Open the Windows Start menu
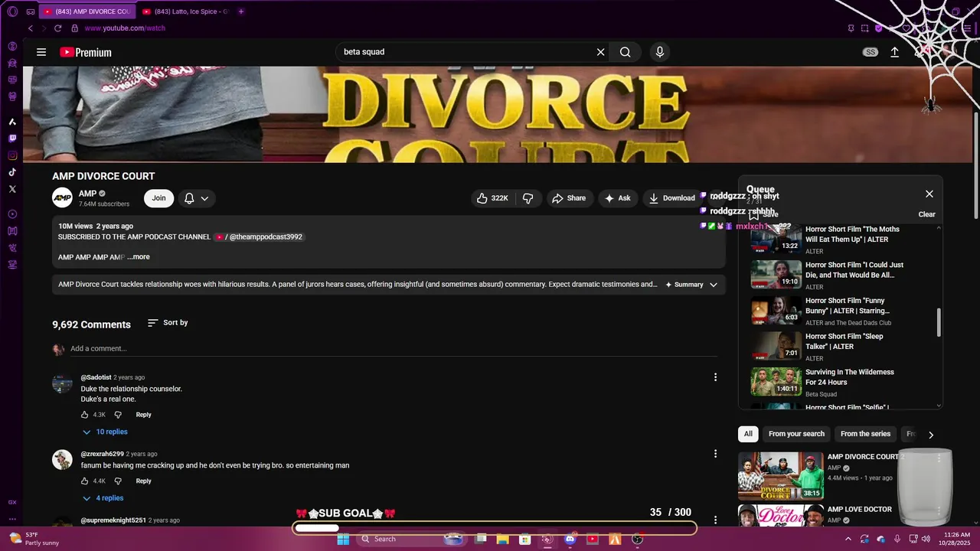Image resolution: width=980 pixels, height=551 pixels. 343,539
